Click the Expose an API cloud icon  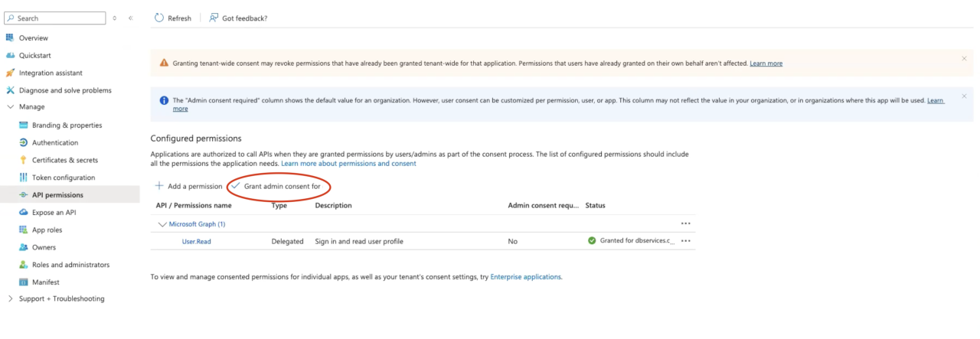click(x=24, y=212)
